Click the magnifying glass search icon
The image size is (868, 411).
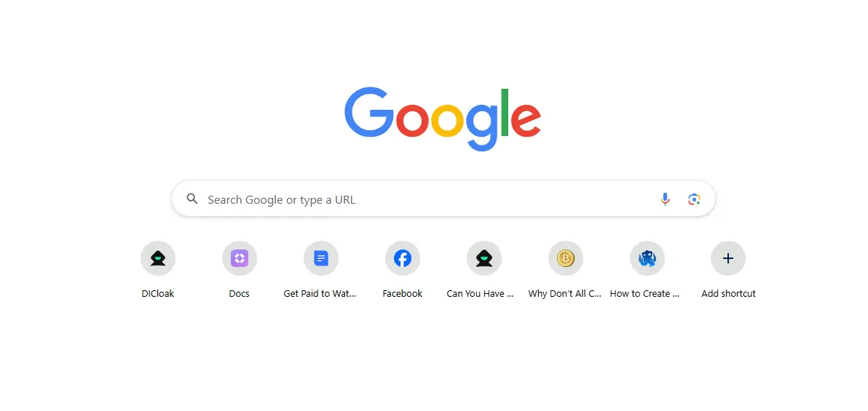click(x=192, y=199)
